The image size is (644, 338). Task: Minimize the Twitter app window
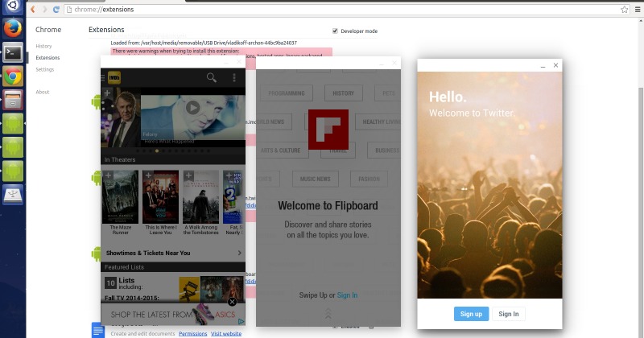(x=543, y=66)
